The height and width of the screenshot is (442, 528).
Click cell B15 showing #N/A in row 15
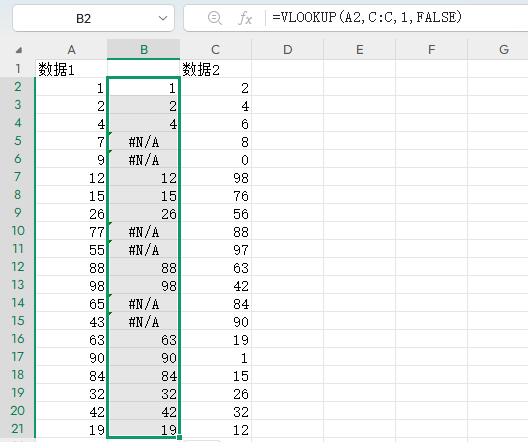(144, 321)
